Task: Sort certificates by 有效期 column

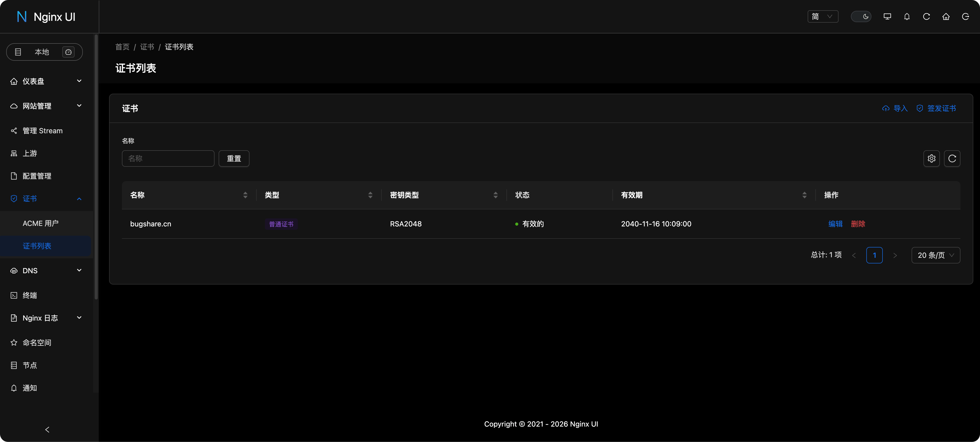Action: coord(804,195)
